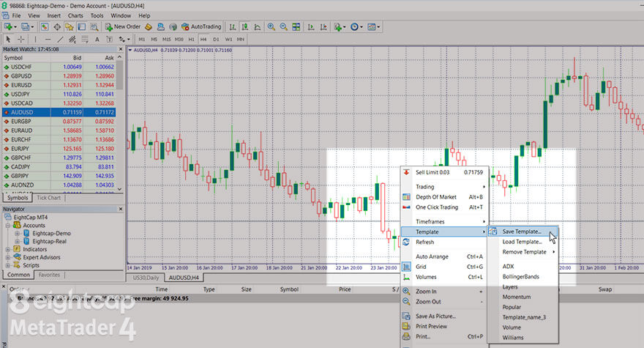Click the New Chart toolbar icon
The image size is (644, 348).
[x=8, y=26]
